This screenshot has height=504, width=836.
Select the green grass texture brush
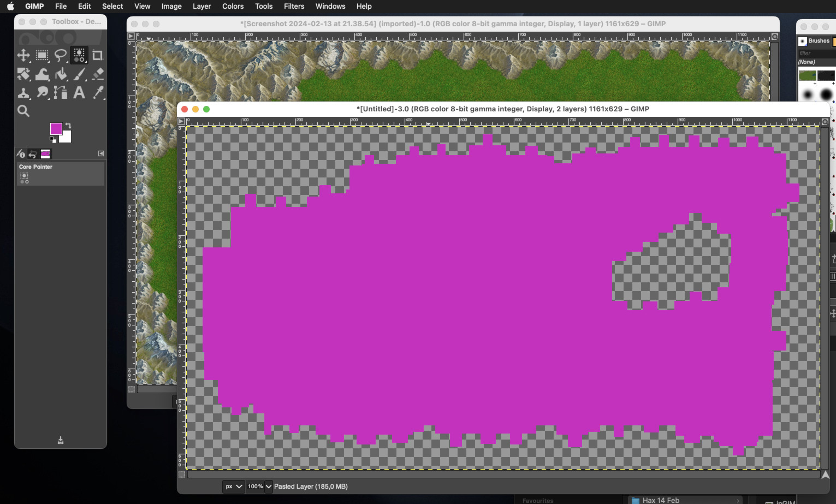807,75
